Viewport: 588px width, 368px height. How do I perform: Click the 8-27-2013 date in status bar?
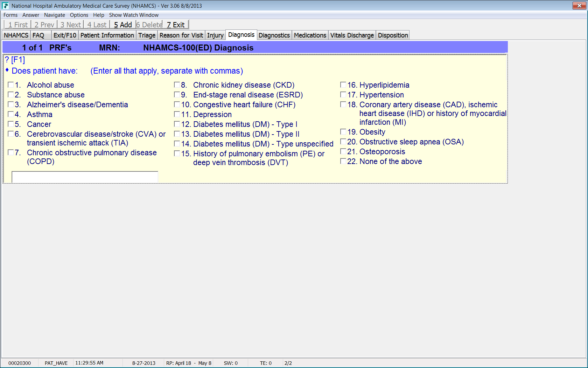pyautogui.click(x=144, y=363)
